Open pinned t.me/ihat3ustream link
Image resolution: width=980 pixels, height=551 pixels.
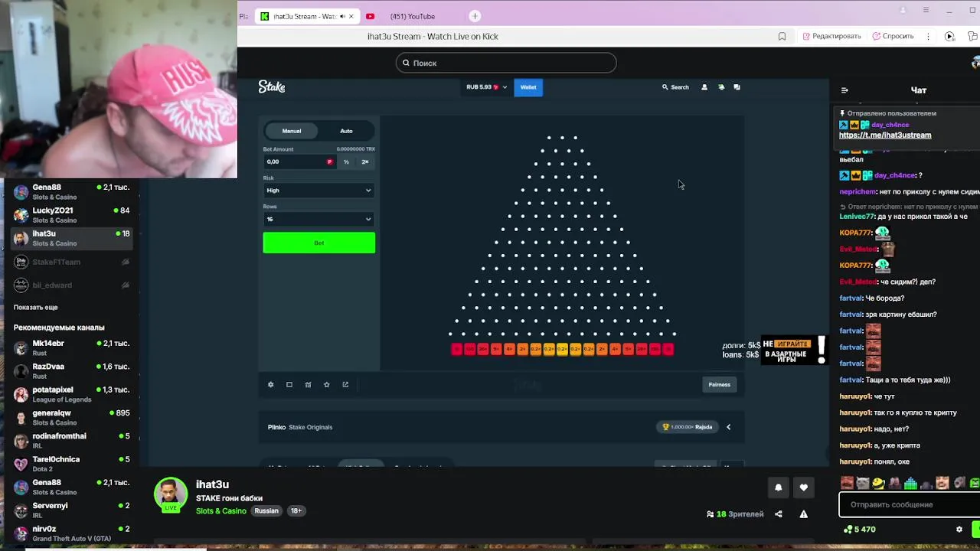point(885,135)
